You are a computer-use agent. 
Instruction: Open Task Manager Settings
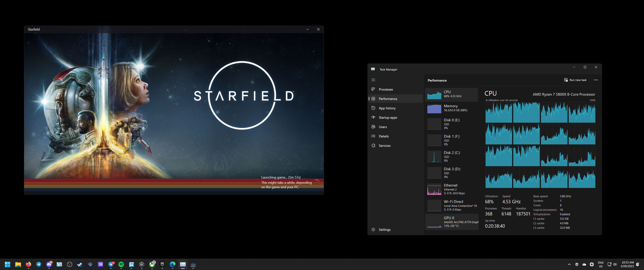(384, 230)
